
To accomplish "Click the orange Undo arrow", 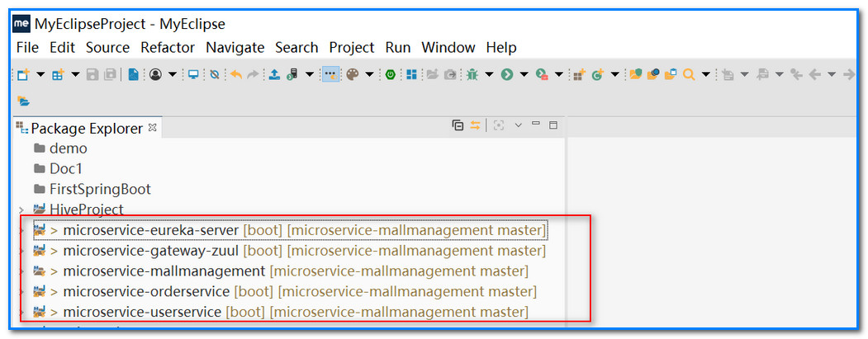I will pos(236,74).
